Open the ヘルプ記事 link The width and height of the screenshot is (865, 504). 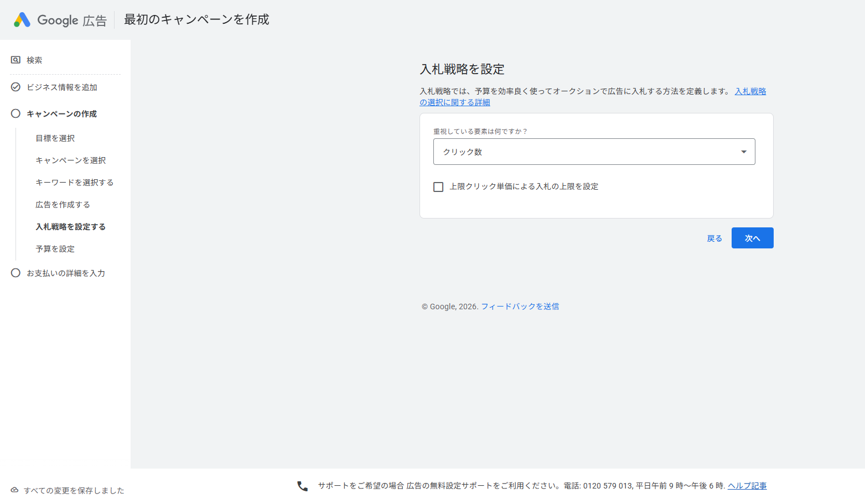(x=747, y=485)
